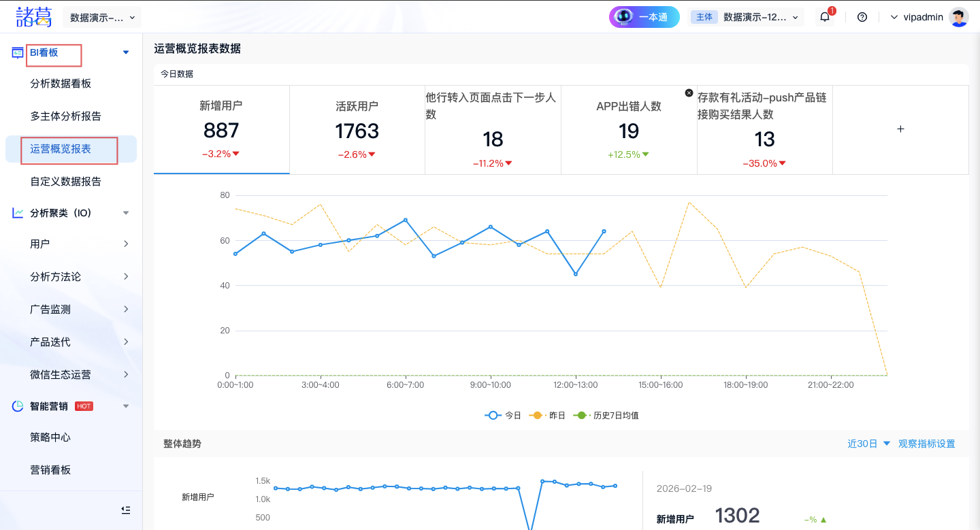Click the 诸葛 logo in the header
The width and height of the screenshot is (980, 530).
pos(34,17)
